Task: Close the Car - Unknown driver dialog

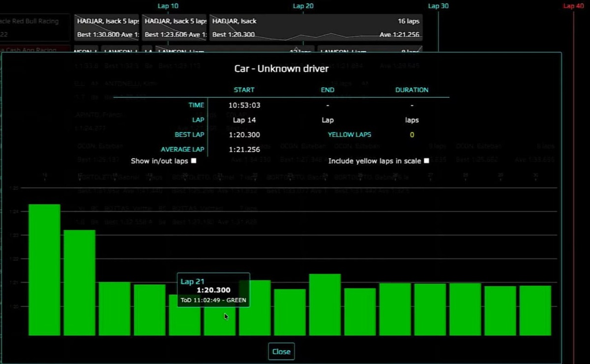Action: pyautogui.click(x=281, y=351)
